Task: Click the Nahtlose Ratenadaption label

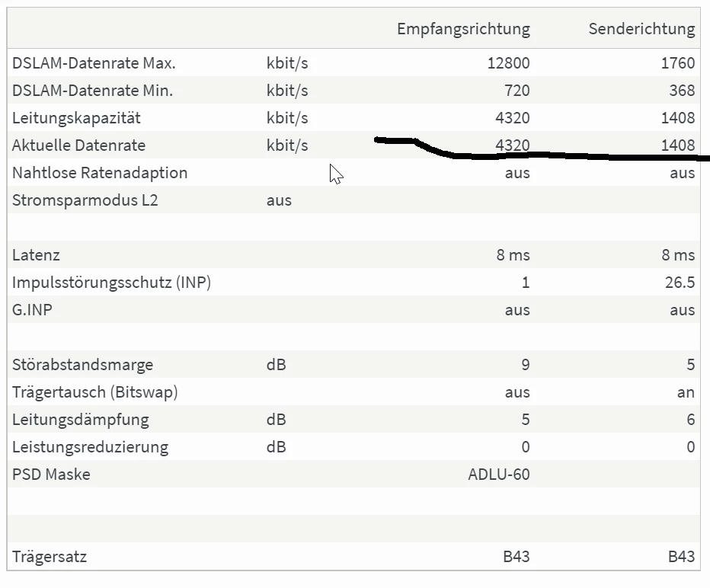Action: pyautogui.click(x=100, y=173)
